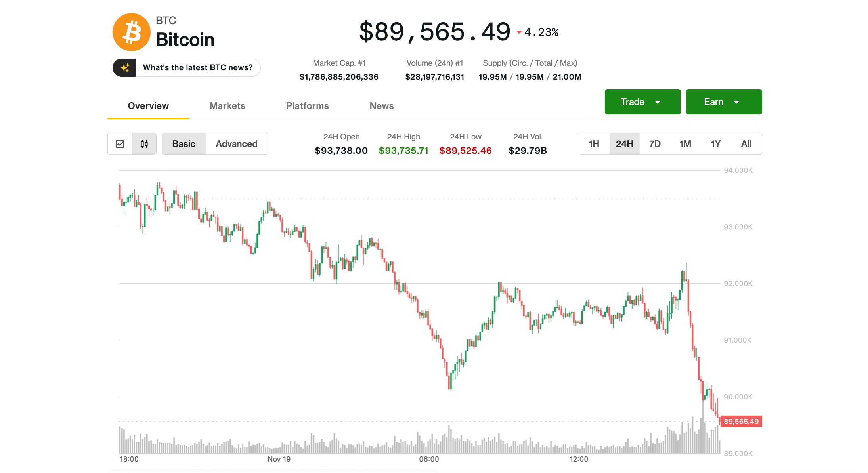This screenshot has height=473, width=868.
Task: Select the 1H time range
Action: (594, 144)
